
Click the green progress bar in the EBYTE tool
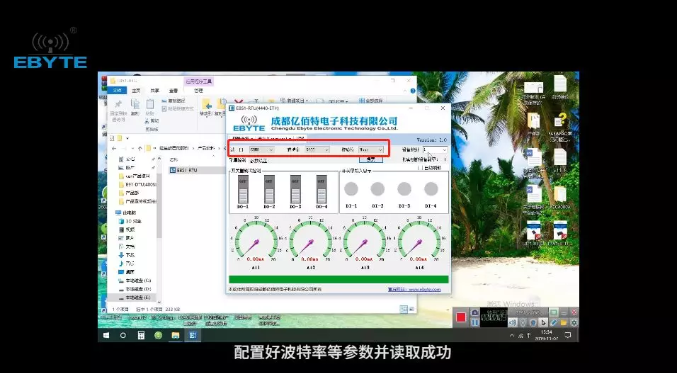pos(338,279)
